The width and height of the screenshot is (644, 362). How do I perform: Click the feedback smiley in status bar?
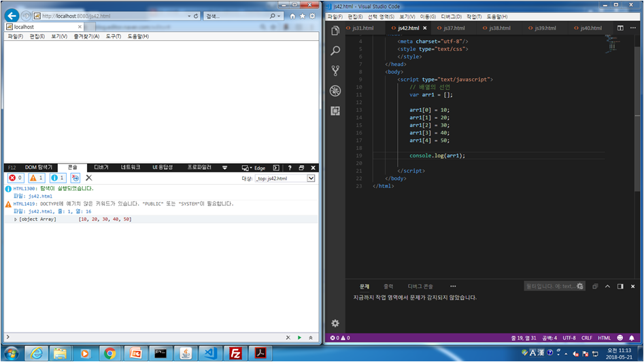pos(620,338)
